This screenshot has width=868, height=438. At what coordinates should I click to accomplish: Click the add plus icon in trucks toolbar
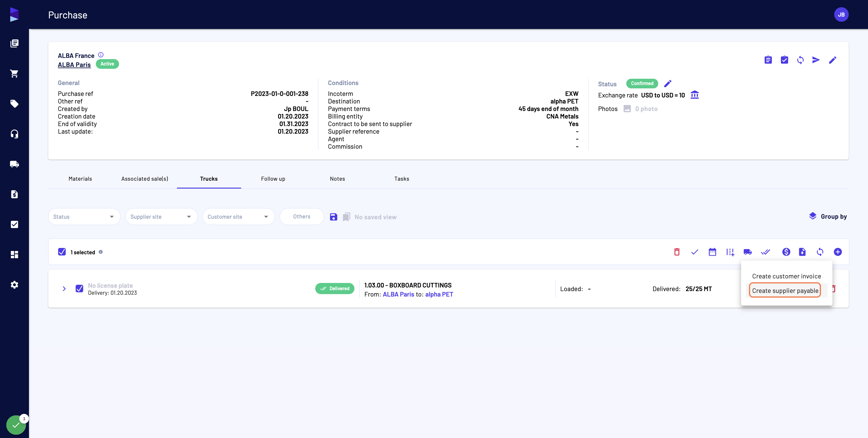[838, 252]
